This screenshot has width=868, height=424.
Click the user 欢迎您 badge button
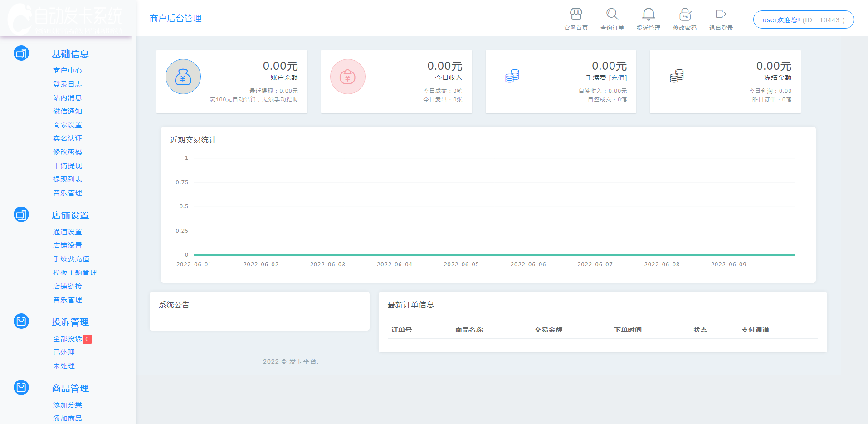pos(803,19)
